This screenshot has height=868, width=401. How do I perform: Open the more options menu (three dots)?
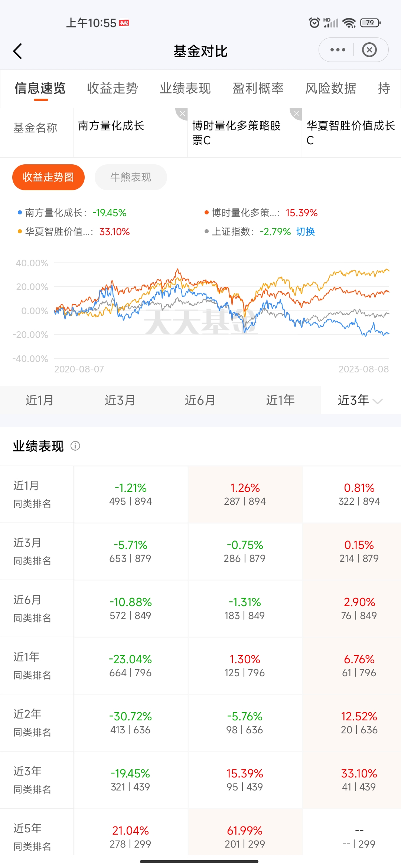(337, 49)
